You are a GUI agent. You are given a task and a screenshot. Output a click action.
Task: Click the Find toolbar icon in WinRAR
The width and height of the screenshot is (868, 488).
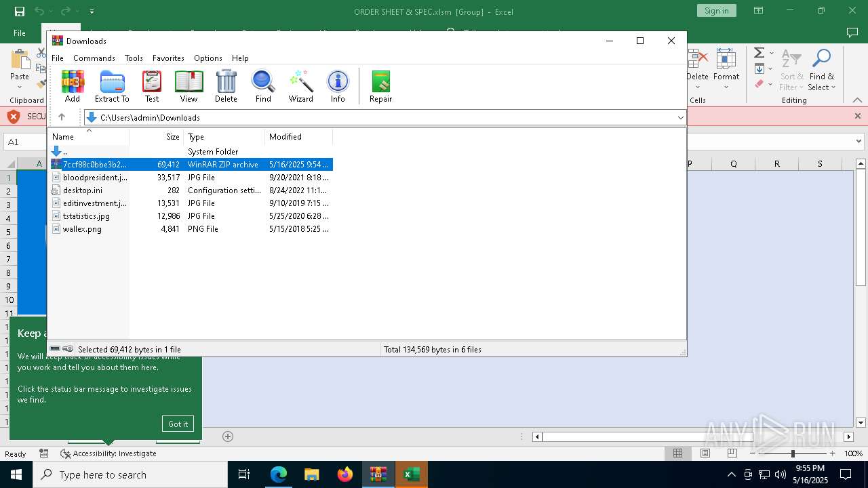point(263,86)
